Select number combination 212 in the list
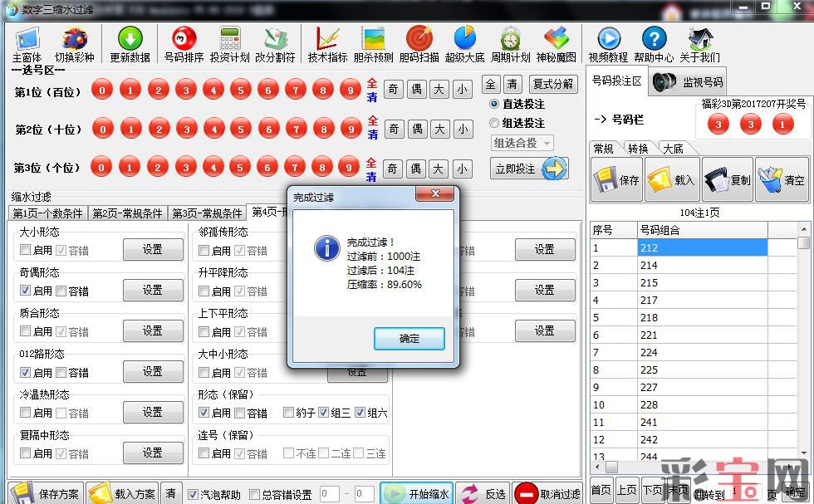 click(x=649, y=247)
